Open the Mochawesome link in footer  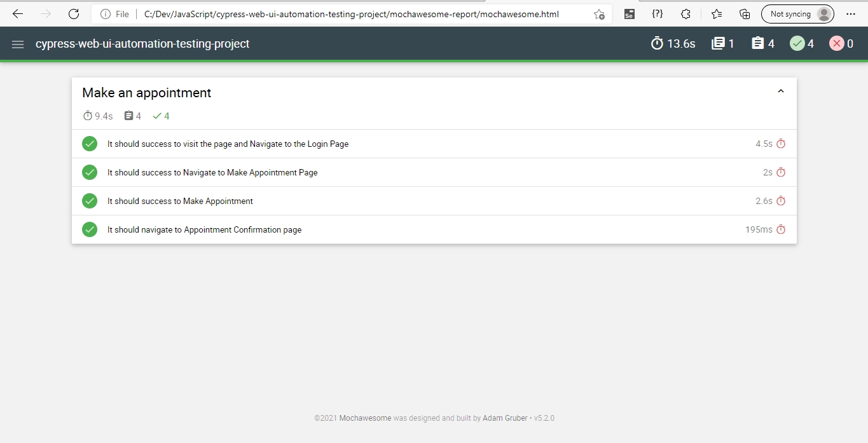(x=365, y=418)
